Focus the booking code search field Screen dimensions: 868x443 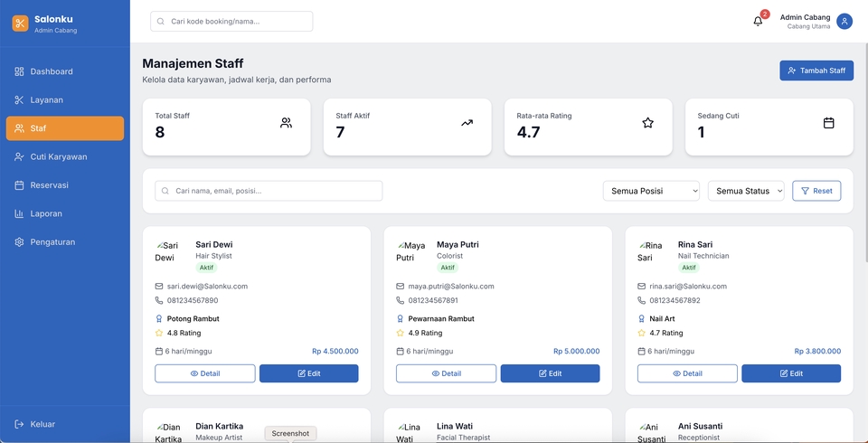(231, 22)
